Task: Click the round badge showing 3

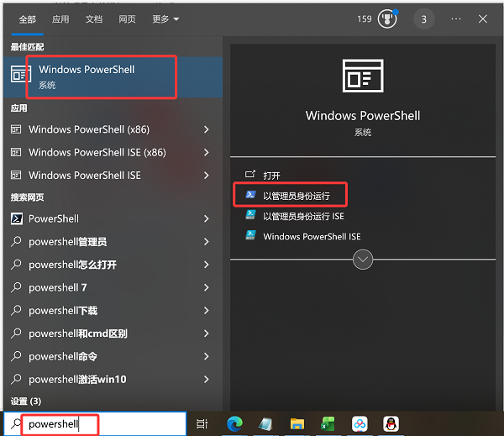Action: (424, 19)
